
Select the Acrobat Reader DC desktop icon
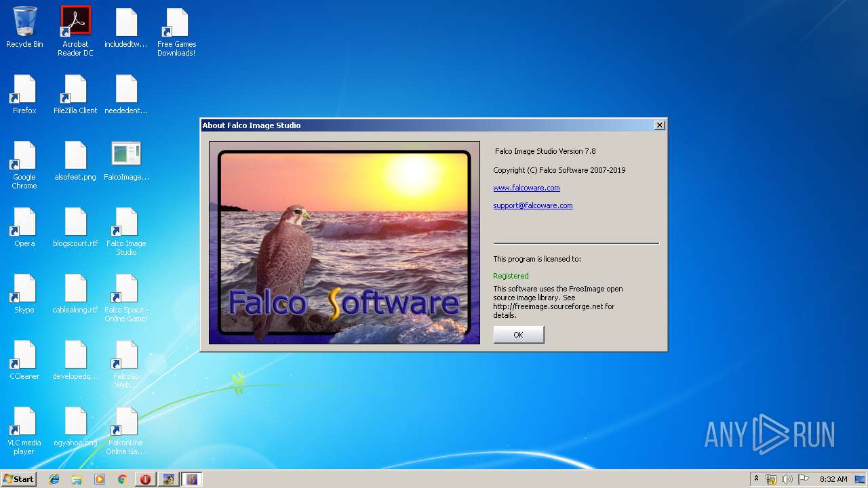pos(75,31)
